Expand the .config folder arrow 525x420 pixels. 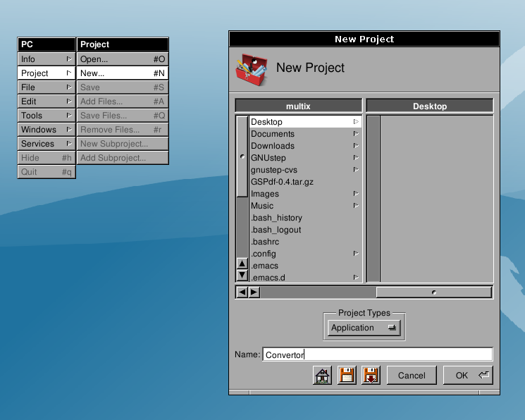pos(356,254)
